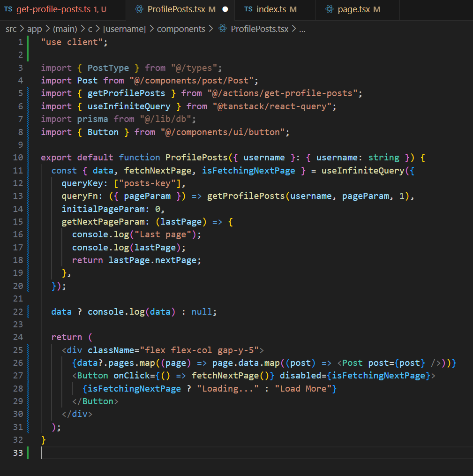Click the PostType import name
The image size is (473, 476).
point(108,68)
